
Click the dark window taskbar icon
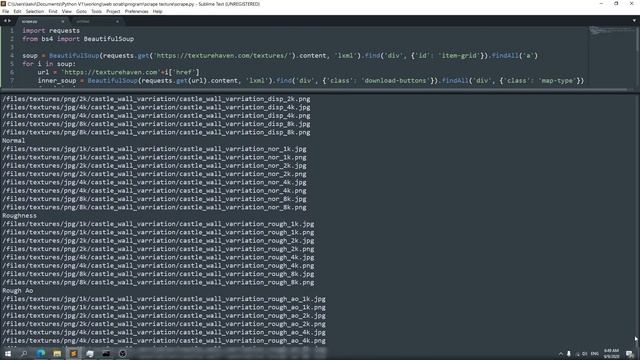pyautogui.click(x=106, y=353)
